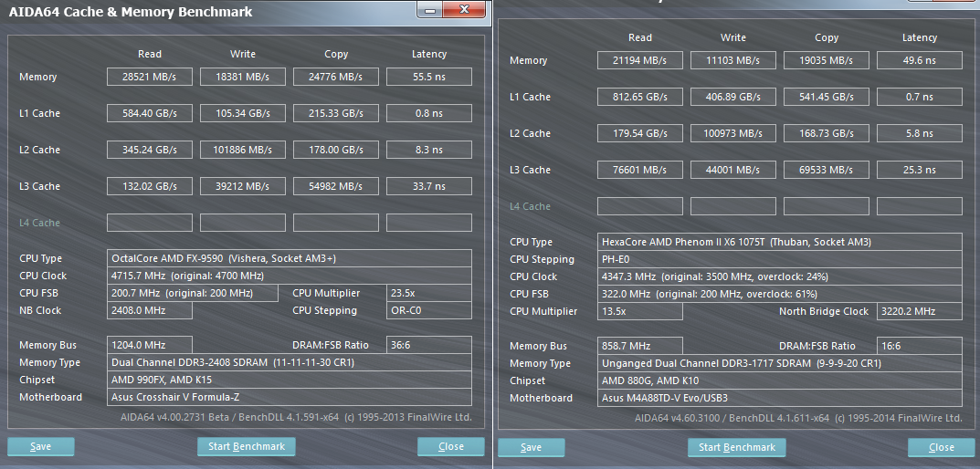Image resolution: width=980 pixels, height=469 pixels.
Task: Click NB Clock value 2408.0 MHz
Action: coord(150,310)
